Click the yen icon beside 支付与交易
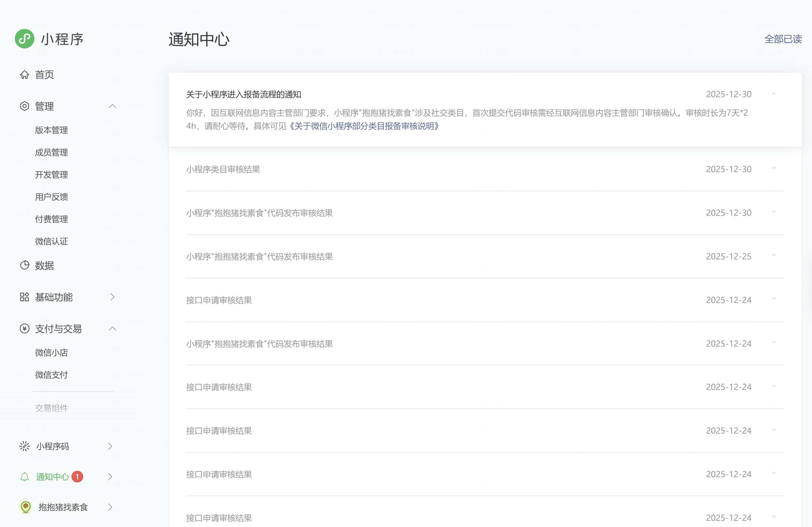812x527 pixels. click(x=25, y=329)
